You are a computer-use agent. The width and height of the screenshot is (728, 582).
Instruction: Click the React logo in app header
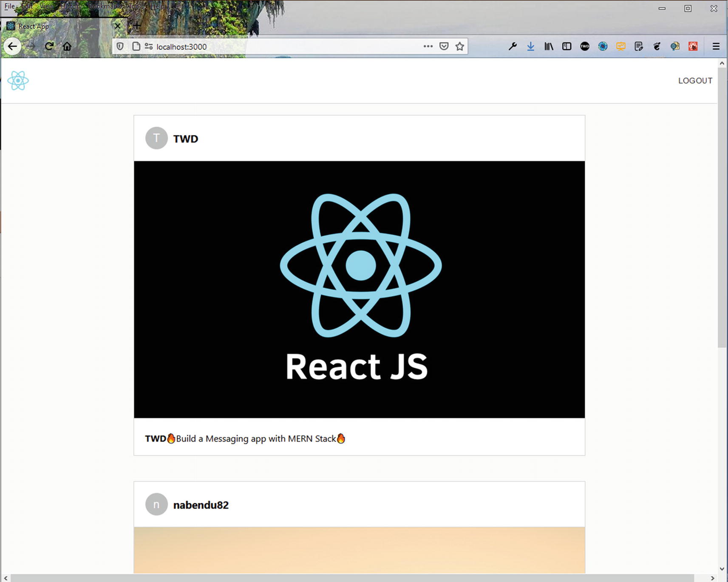click(x=18, y=81)
